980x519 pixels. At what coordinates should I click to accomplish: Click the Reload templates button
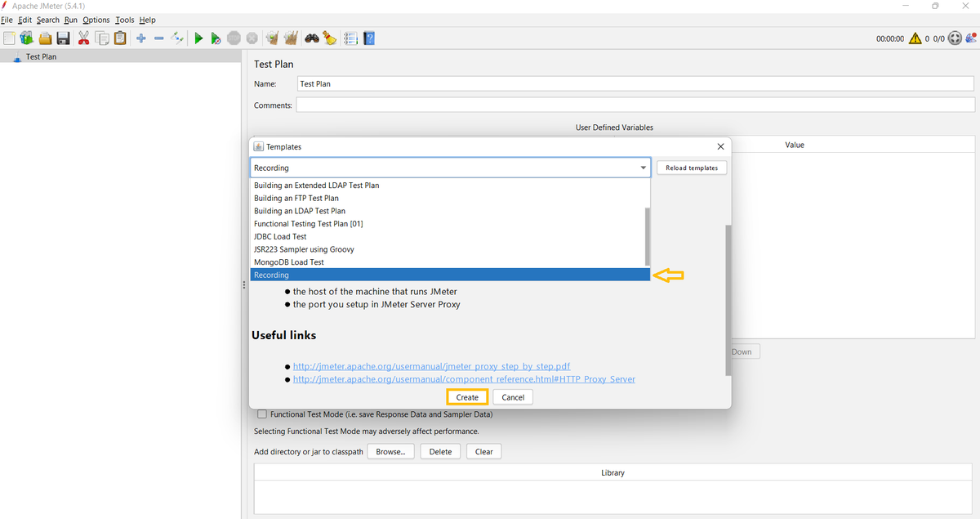[x=692, y=168]
